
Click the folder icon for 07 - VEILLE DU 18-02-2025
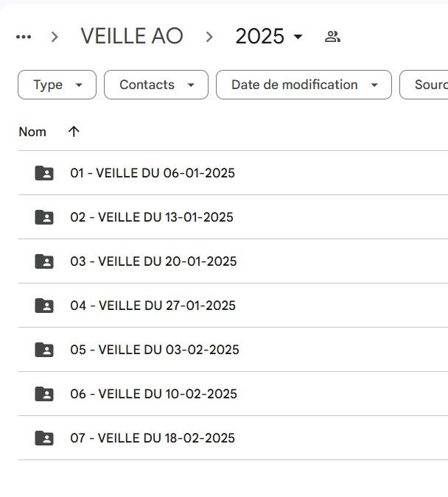tap(44, 438)
